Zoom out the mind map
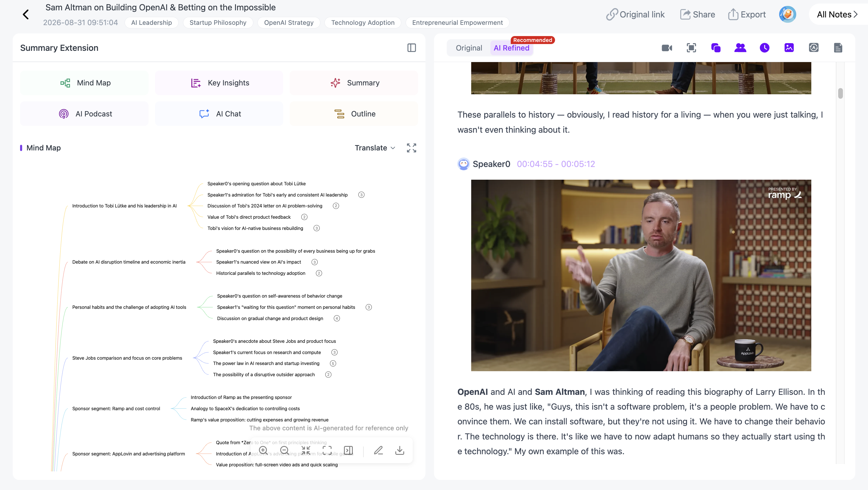 pos(284,450)
